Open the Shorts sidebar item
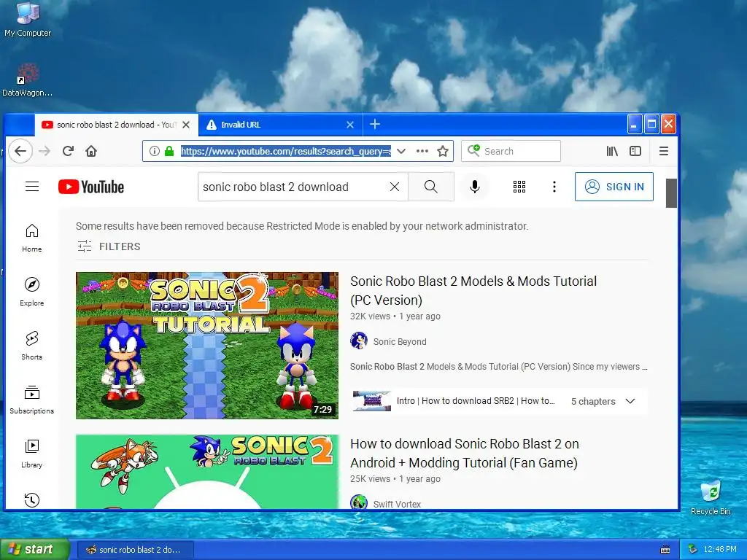Image resolution: width=747 pixels, height=560 pixels. click(32, 346)
